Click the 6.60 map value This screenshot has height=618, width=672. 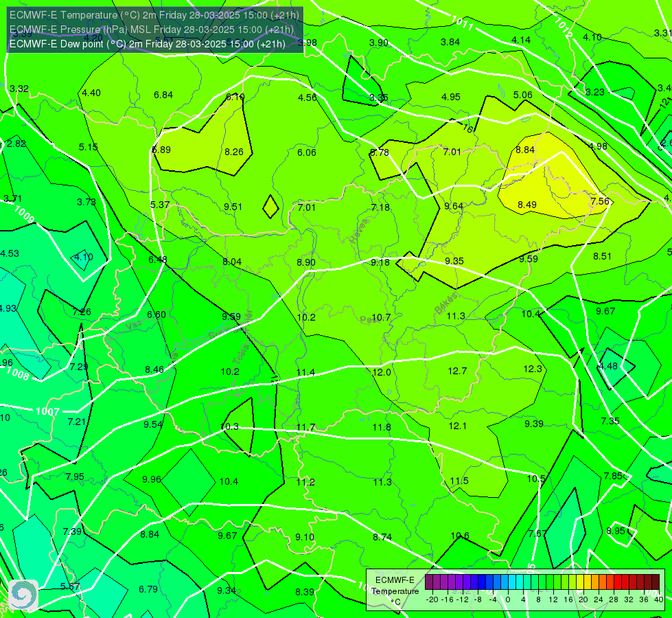[157, 314]
